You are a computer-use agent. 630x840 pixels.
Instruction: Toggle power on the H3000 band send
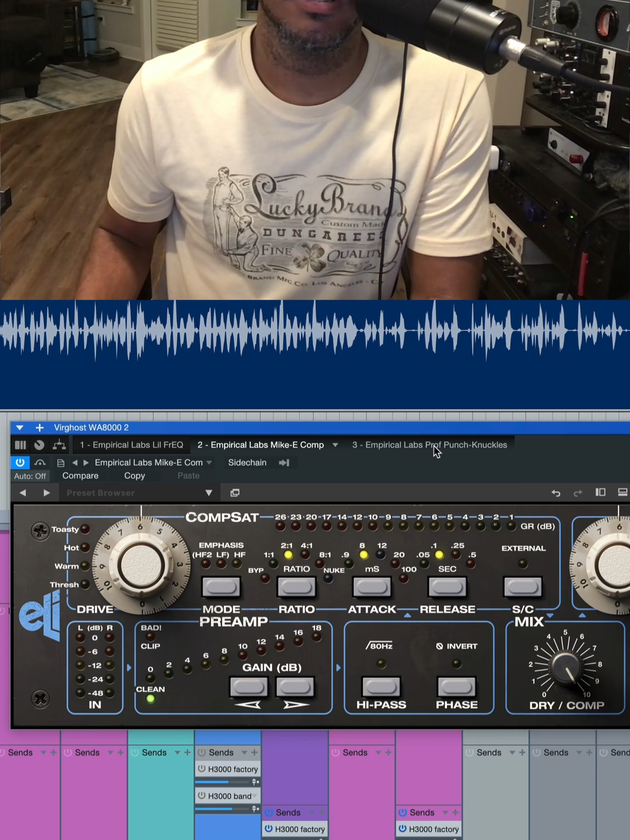tap(202, 796)
